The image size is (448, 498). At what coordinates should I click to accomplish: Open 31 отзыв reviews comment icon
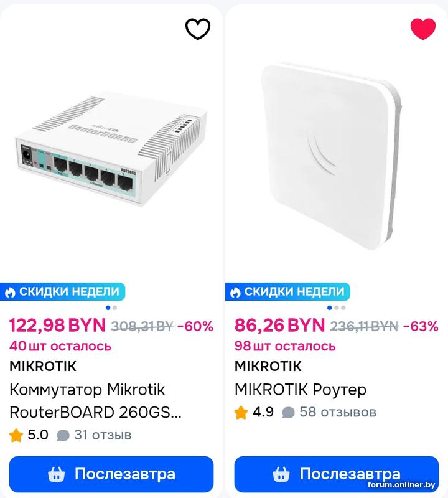click(63, 435)
